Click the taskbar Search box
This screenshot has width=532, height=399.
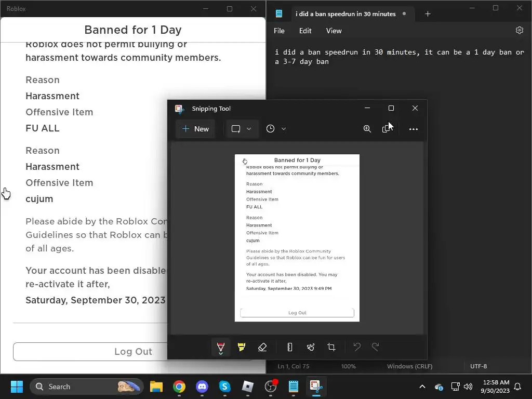coord(87,387)
